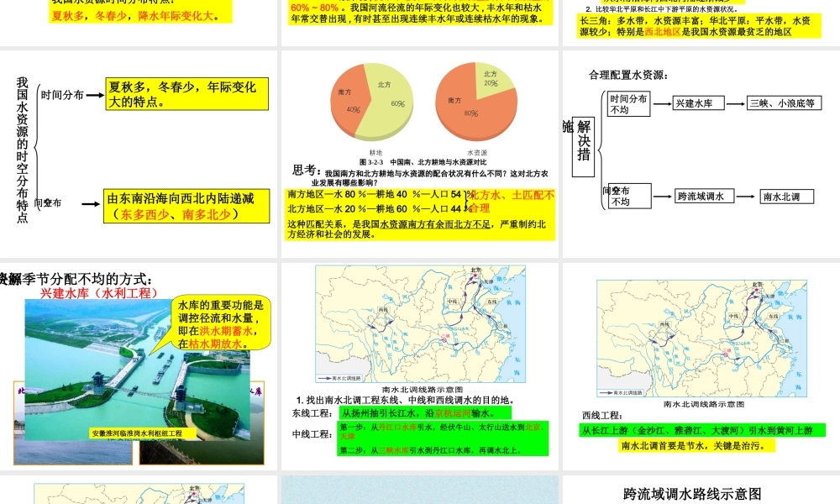Select the yellow box '夏秋多，冬春少，年际变化大的特点'
This screenshot has width=840, height=504.
click(x=187, y=94)
